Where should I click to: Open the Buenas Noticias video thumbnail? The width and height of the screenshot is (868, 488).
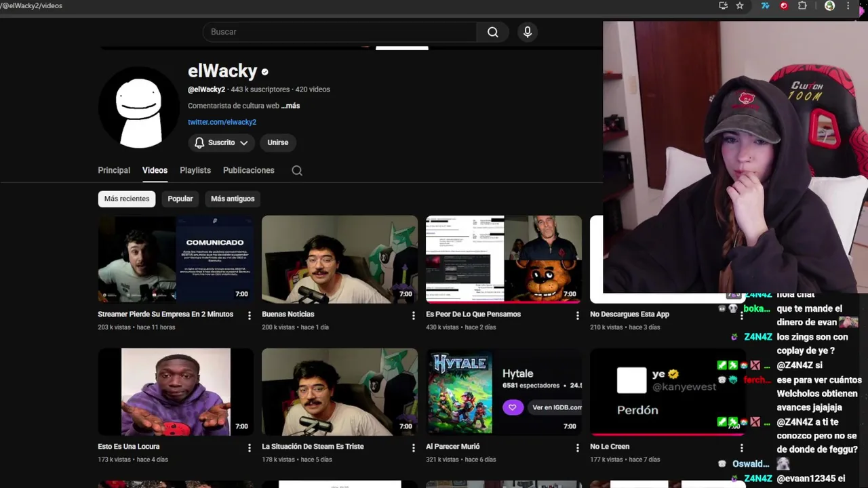click(340, 259)
